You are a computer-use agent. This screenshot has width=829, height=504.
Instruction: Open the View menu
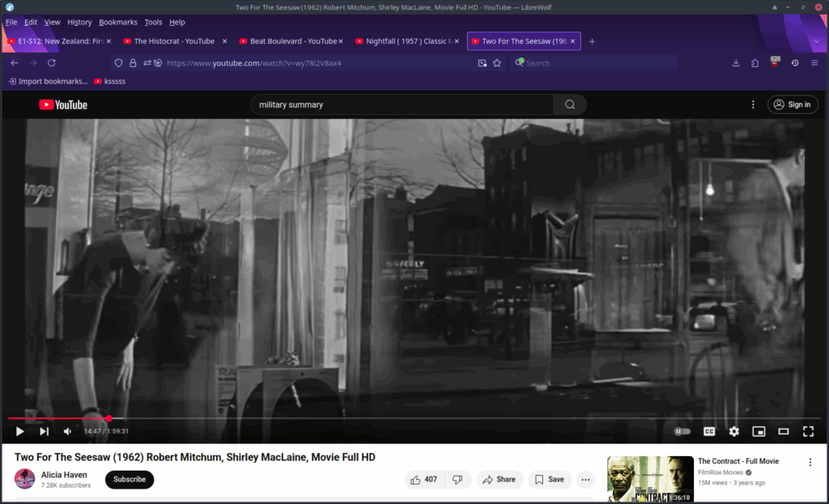click(52, 22)
